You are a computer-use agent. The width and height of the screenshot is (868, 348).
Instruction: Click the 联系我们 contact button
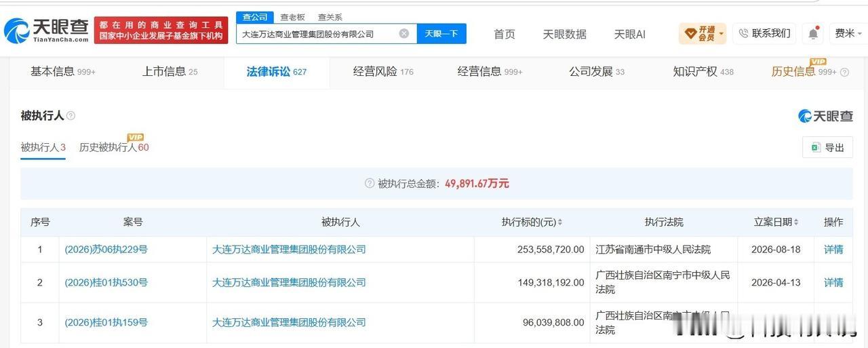pos(764,33)
